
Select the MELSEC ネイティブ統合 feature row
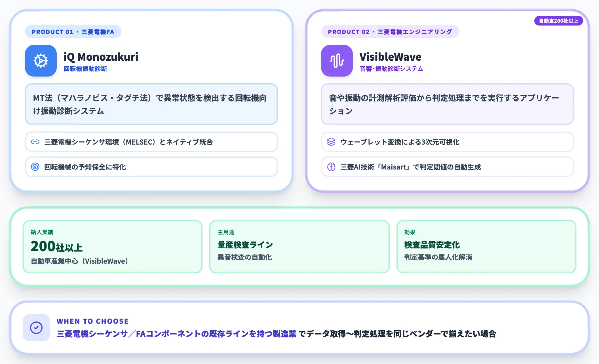(151, 142)
